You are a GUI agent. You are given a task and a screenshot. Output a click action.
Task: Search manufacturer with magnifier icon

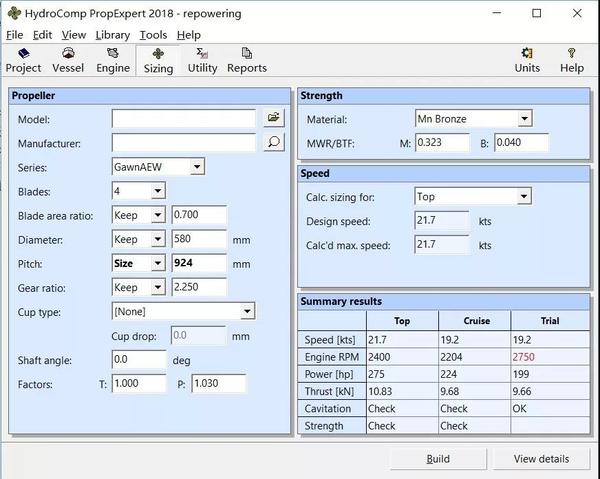(273, 143)
